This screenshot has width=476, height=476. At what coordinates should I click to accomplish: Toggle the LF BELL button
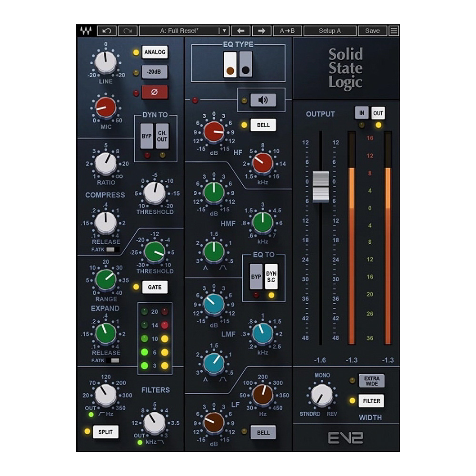pos(263,433)
